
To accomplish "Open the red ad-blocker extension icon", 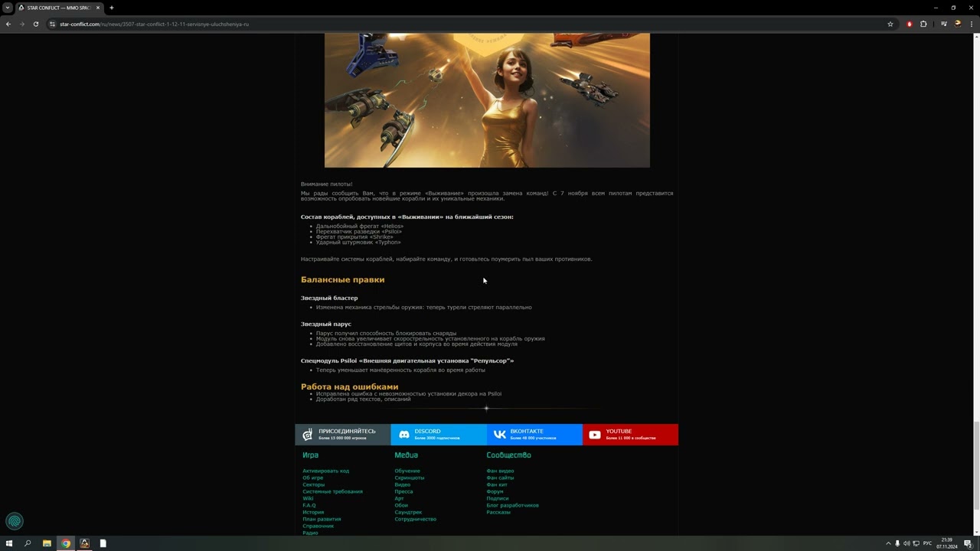I will 910,24.
